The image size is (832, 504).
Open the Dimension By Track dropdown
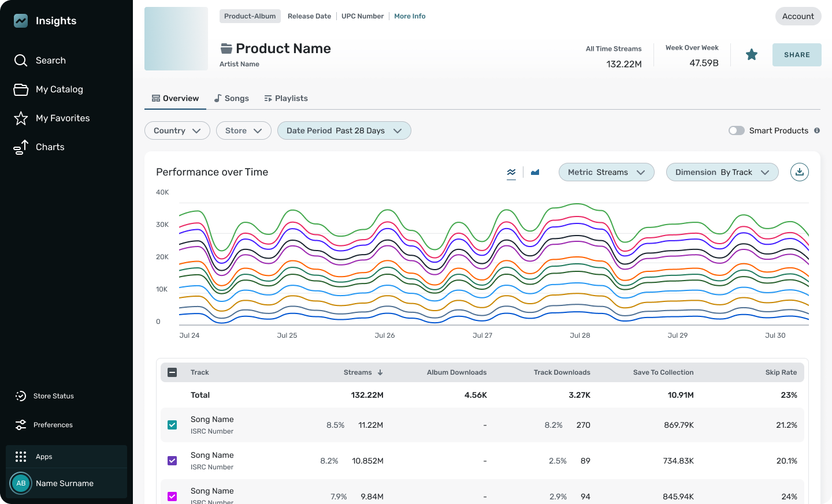[722, 172]
